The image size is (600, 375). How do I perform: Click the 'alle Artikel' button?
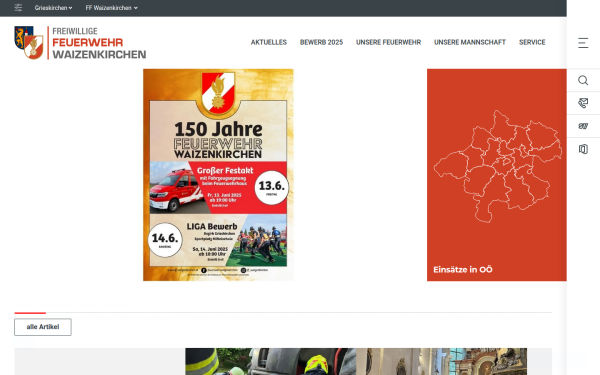click(x=43, y=327)
